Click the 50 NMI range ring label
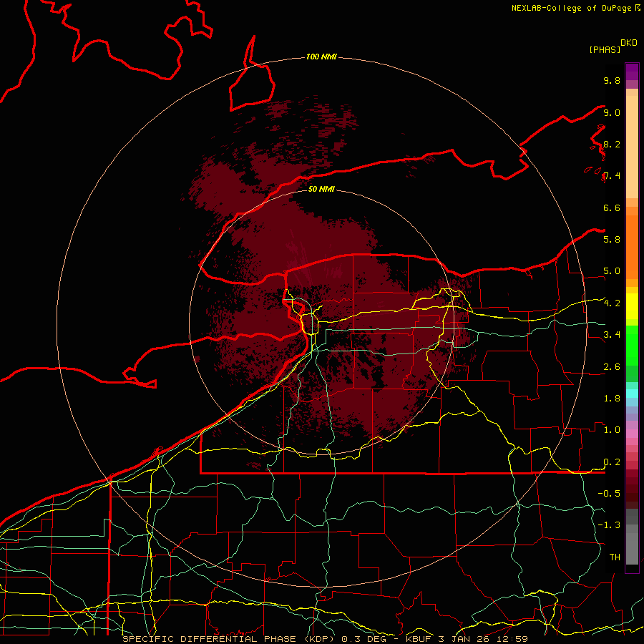Viewport: 644px width, 644px height. [321, 189]
